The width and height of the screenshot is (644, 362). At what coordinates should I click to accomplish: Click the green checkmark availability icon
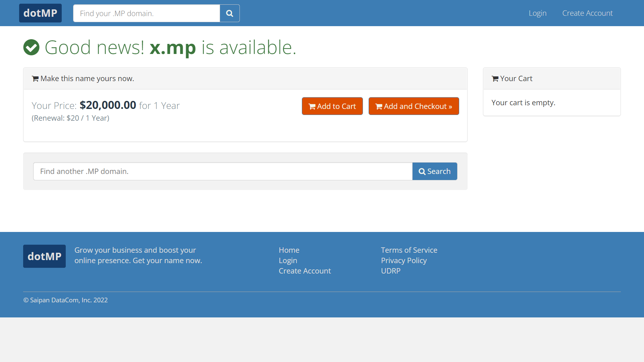pos(32,47)
